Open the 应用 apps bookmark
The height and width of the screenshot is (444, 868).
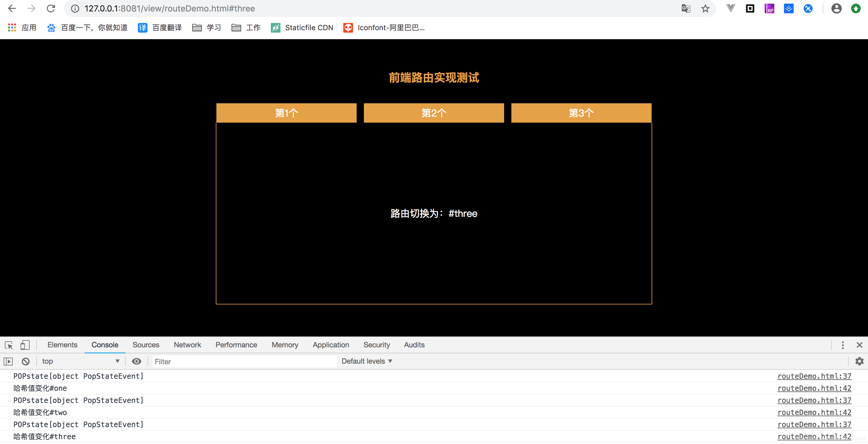22,27
